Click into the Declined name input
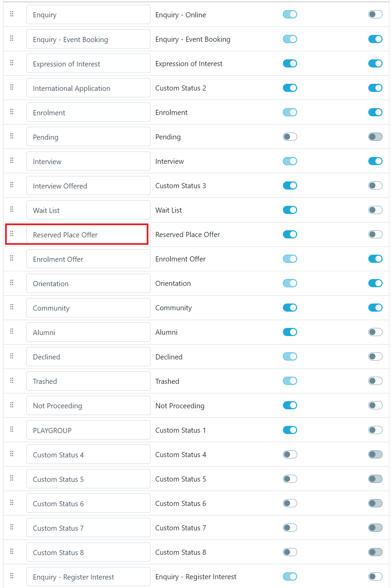Image resolution: width=391 pixels, height=588 pixels. click(88, 357)
